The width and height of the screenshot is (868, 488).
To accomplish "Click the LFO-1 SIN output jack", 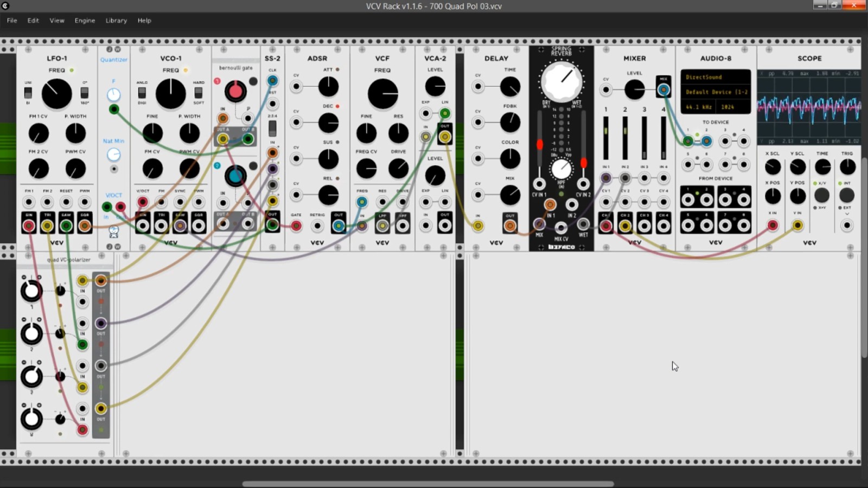I will click(29, 226).
